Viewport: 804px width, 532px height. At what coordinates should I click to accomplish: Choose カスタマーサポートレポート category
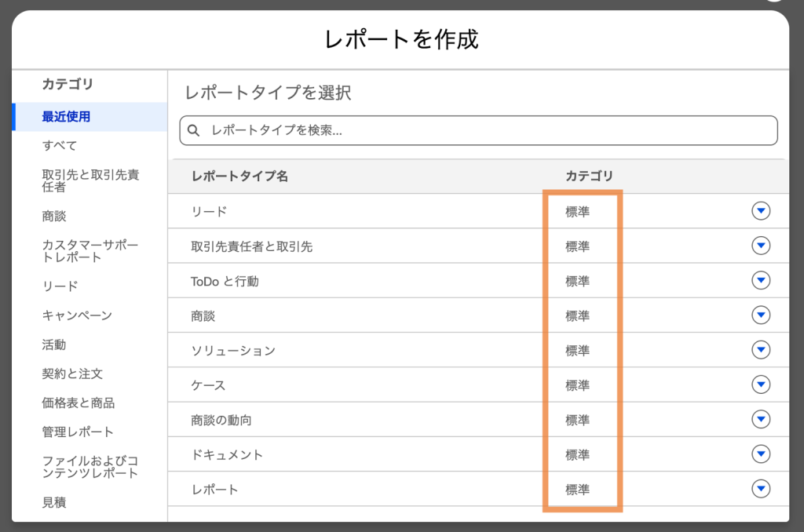(x=90, y=251)
